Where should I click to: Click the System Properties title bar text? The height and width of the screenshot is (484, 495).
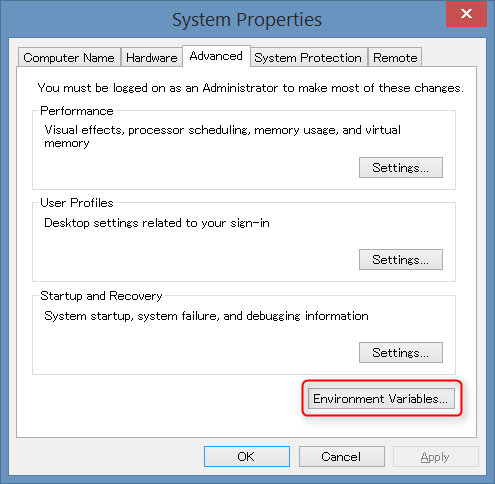[x=247, y=19]
